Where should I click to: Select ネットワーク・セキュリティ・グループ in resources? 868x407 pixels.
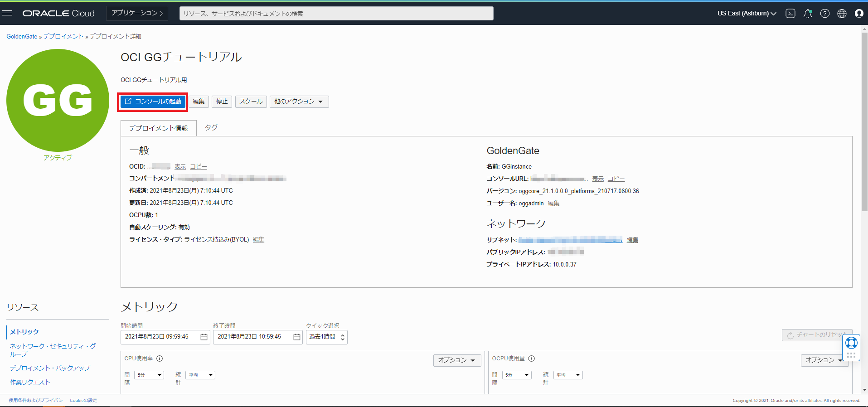click(53, 350)
